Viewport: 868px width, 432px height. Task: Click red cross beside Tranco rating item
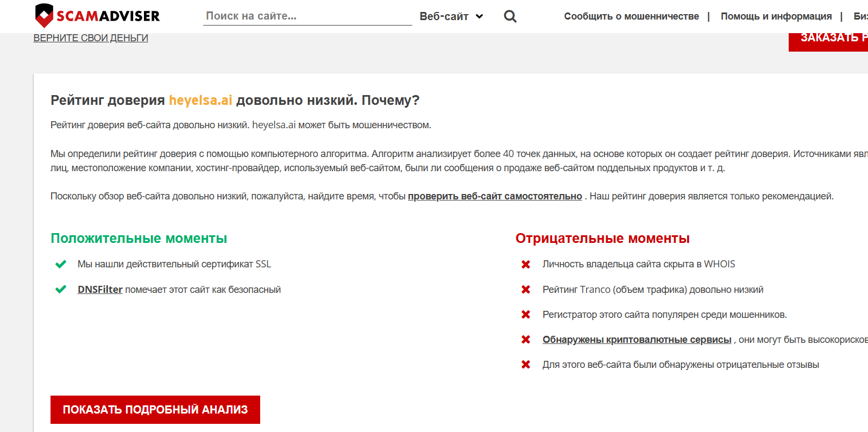526,290
